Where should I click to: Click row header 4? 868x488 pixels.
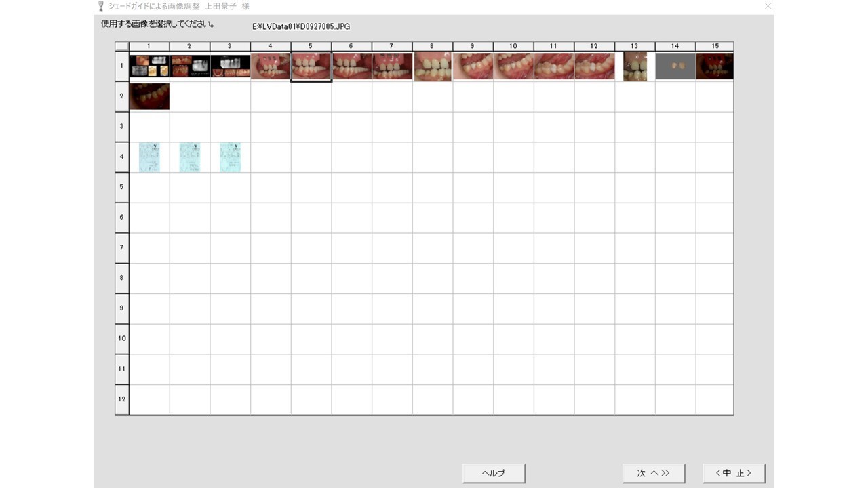click(122, 157)
